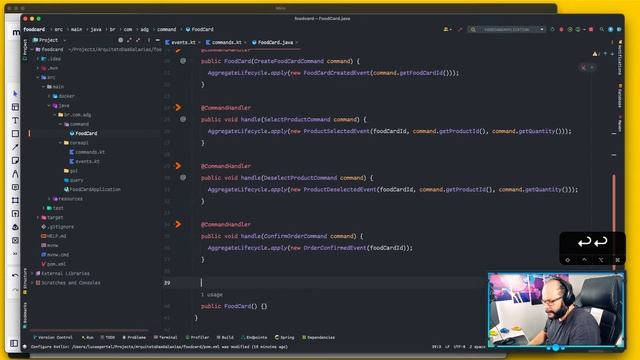Expand External Libraries node

[32, 273]
